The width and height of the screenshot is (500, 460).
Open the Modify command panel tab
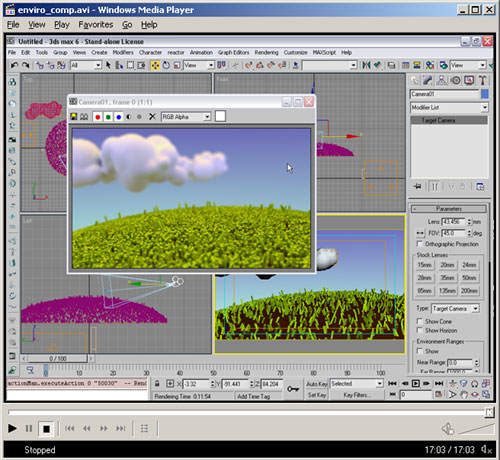point(428,80)
